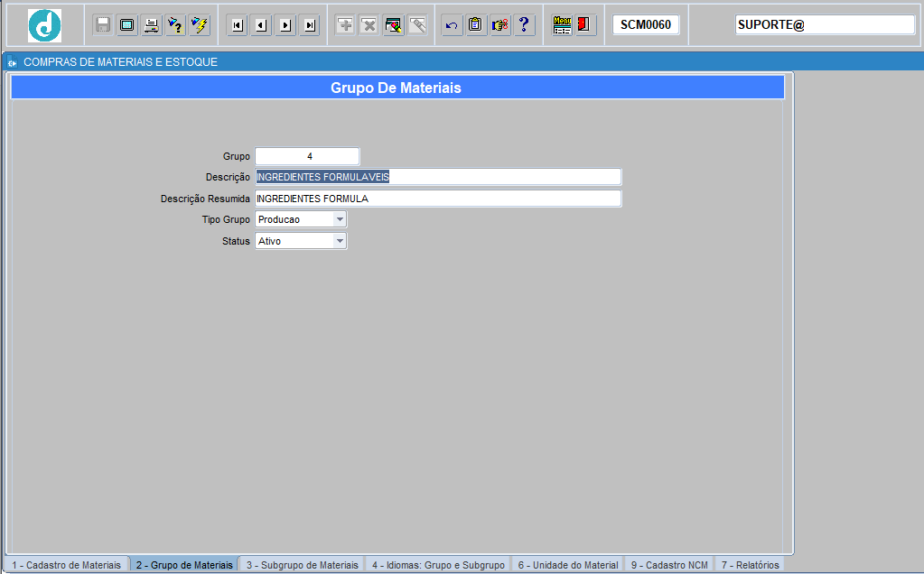Click the Descrição Resumida field
This screenshot has height=574, width=924.
438,199
